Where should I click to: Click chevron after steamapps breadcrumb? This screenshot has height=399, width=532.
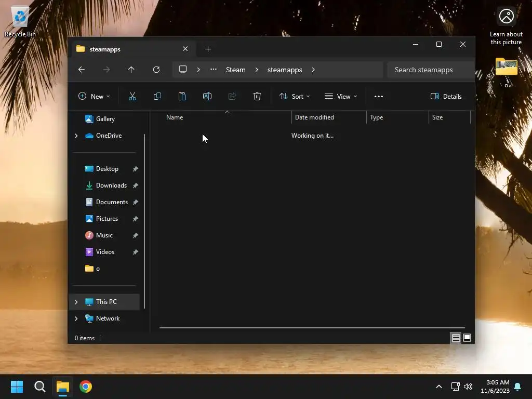[x=313, y=70]
